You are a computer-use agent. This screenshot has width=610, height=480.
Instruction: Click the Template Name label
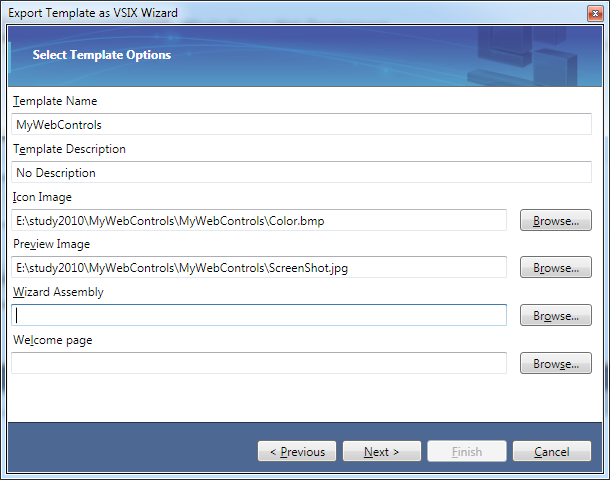click(x=55, y=101)
